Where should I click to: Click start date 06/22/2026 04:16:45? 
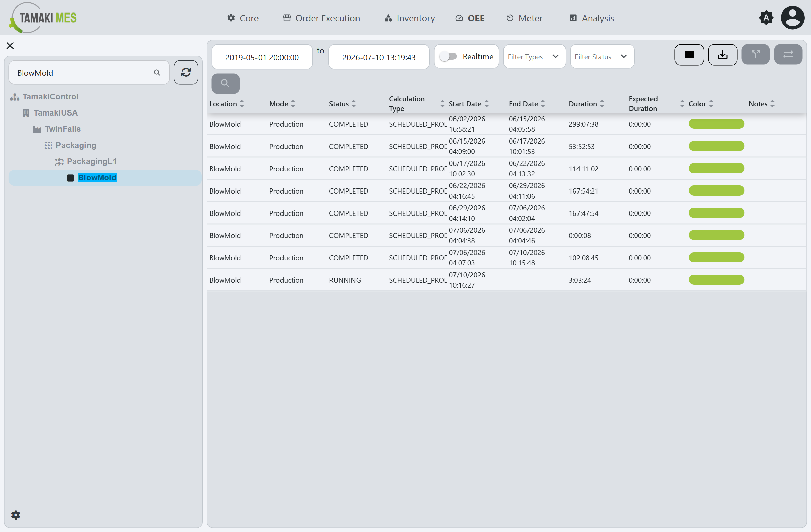(467, 191)
